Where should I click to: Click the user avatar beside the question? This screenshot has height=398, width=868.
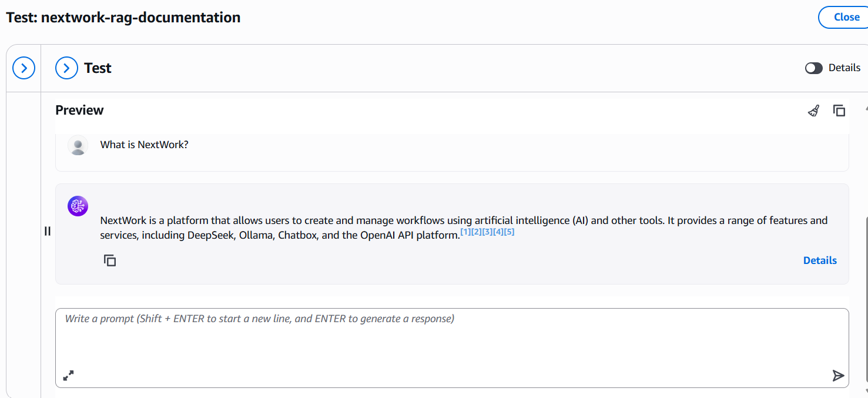(x=78, y=145)
